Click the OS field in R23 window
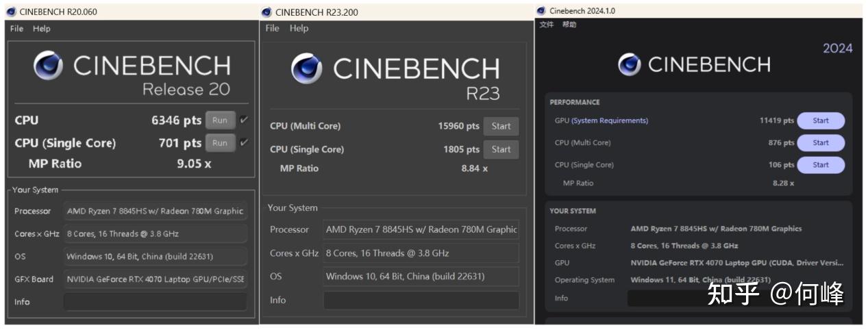Image resolution: width=868 pixels, height=330 pixels. 421,277
